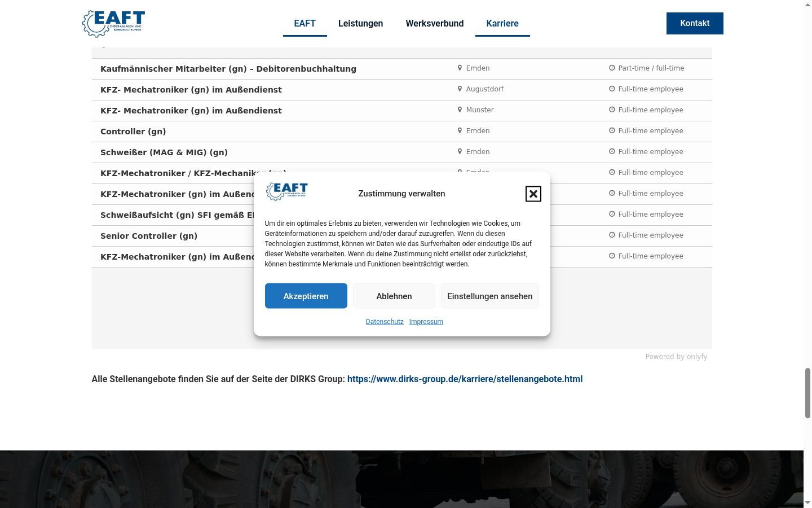Click the Zustimmung verwalten dialog title
Screen dimensions: 812x508
(401, 193)
